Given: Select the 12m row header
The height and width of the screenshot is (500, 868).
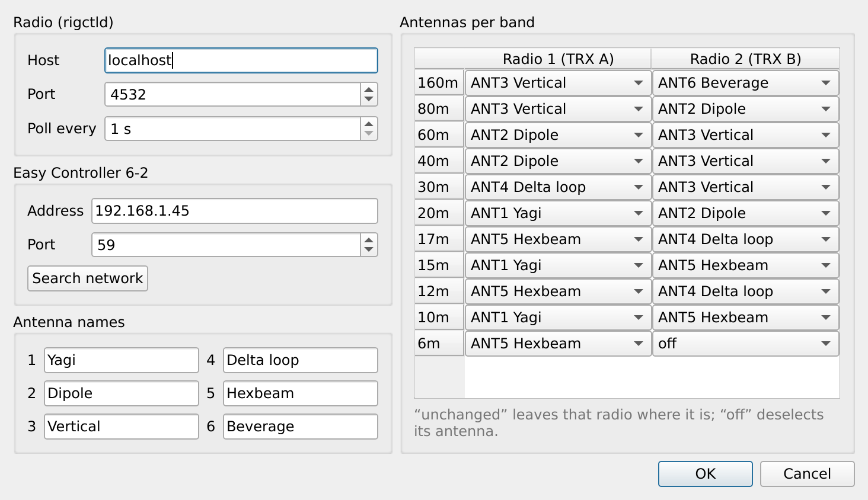Looking at the screenshot, I should [x=439, y=291].
